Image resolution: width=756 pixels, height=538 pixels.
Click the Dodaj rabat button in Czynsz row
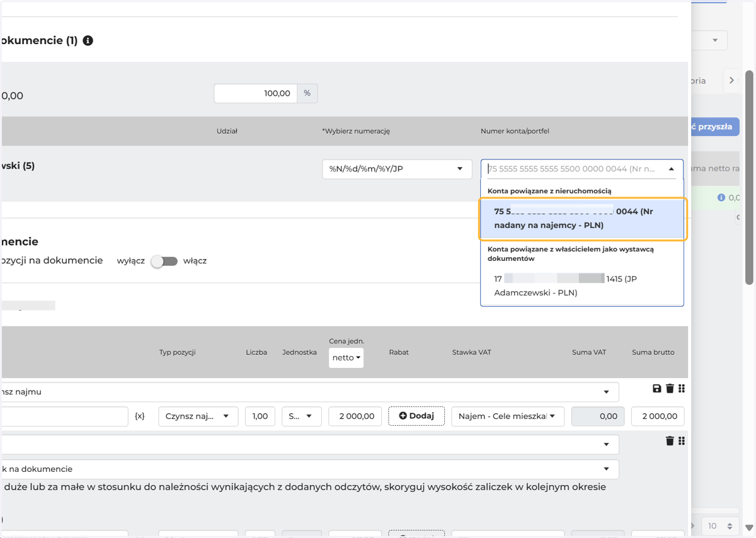416,416
